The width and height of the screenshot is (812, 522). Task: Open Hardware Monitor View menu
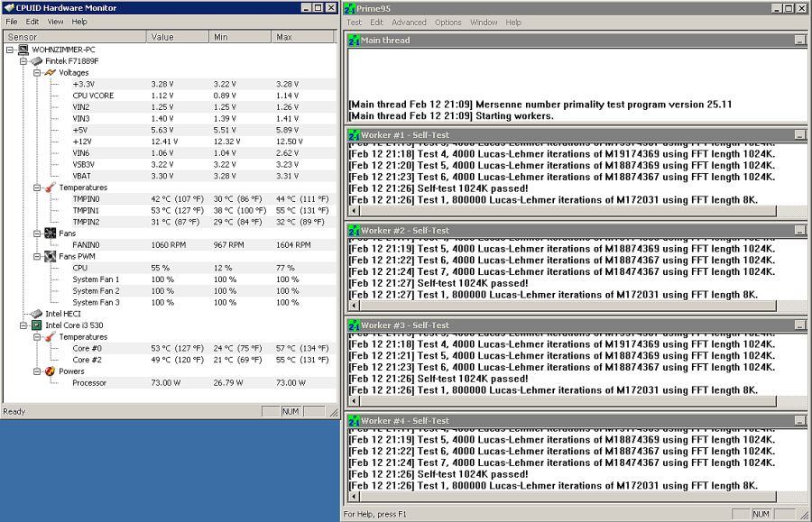point(55,22)
